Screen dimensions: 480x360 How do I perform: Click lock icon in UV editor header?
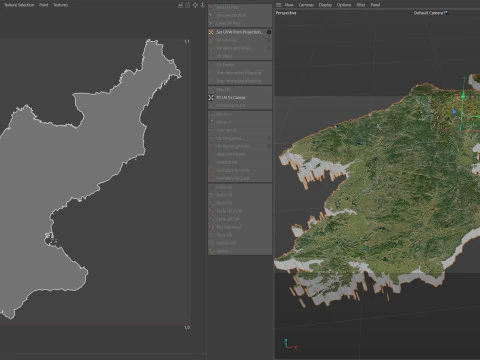188,5
